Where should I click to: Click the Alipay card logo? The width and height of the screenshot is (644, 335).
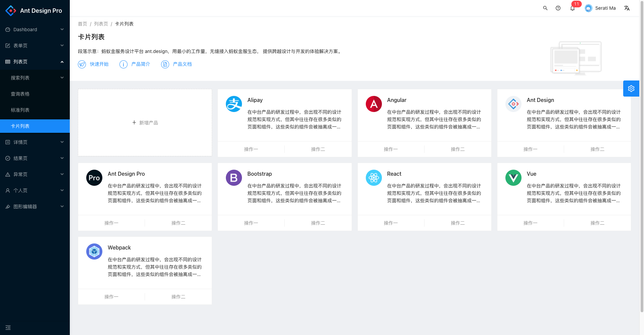(x=234, y=104)
